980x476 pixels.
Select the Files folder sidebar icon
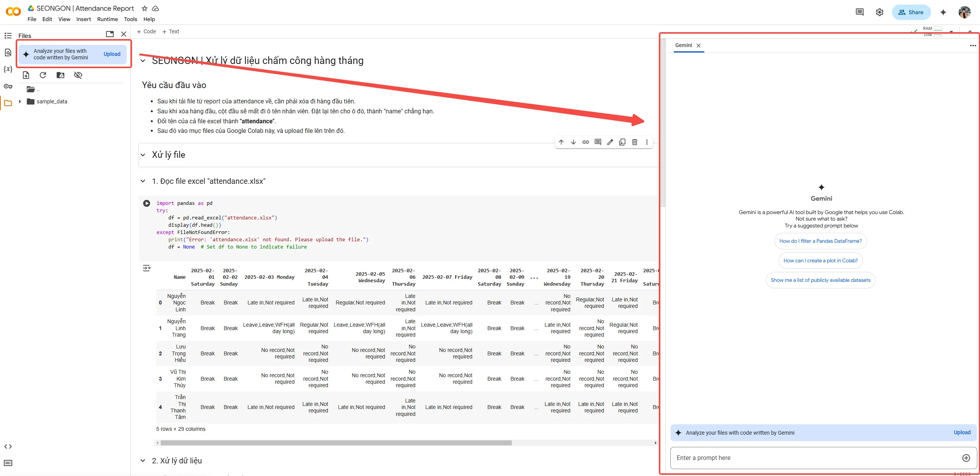coord(8,103)
